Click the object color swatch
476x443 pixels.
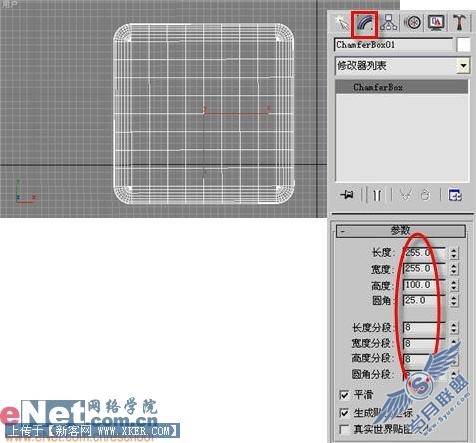[463, 45]
